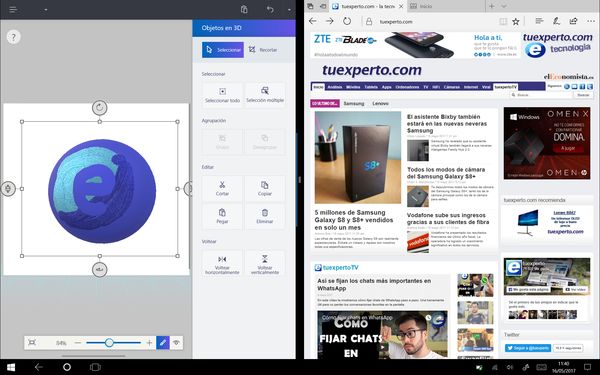Refresh the page in Edge

click(347, 21)
